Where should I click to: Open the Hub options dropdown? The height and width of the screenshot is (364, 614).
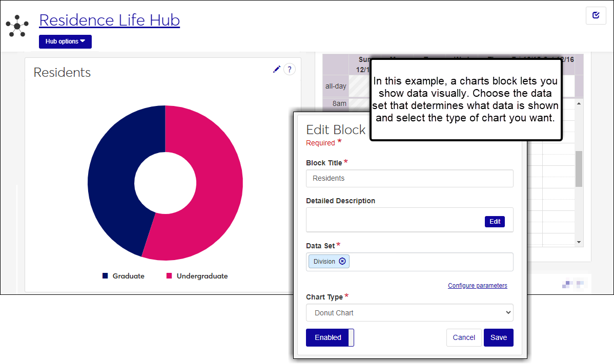point(65,41)
